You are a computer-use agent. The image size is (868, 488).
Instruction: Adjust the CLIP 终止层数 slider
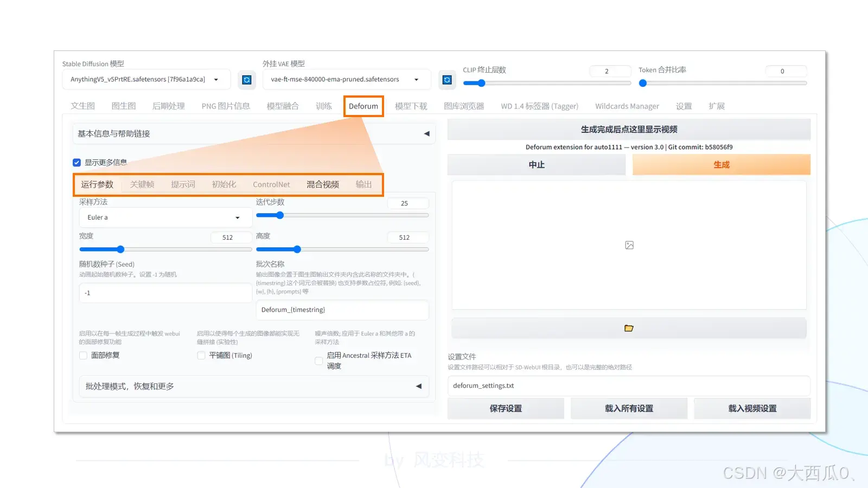point(547,84)
